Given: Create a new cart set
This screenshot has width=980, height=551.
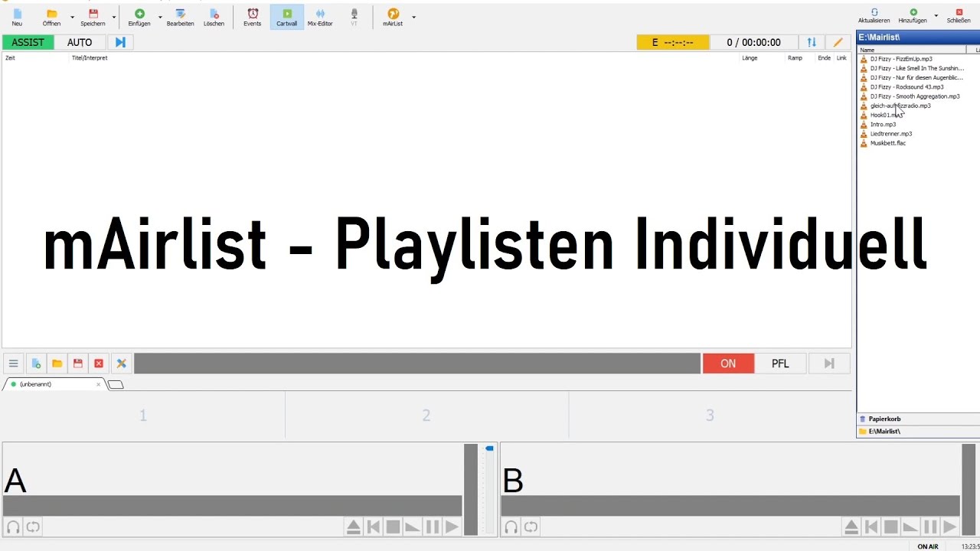Looking at the screenshot, I should tap(35, 364).
